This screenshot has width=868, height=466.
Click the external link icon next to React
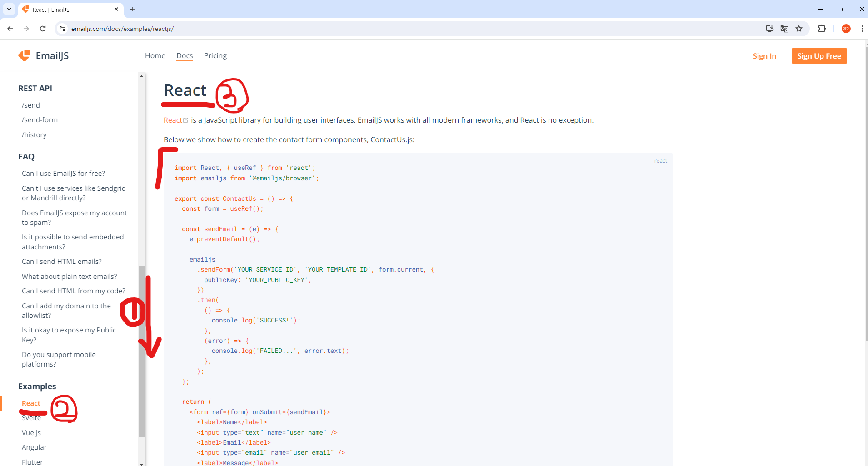point(185,120)
